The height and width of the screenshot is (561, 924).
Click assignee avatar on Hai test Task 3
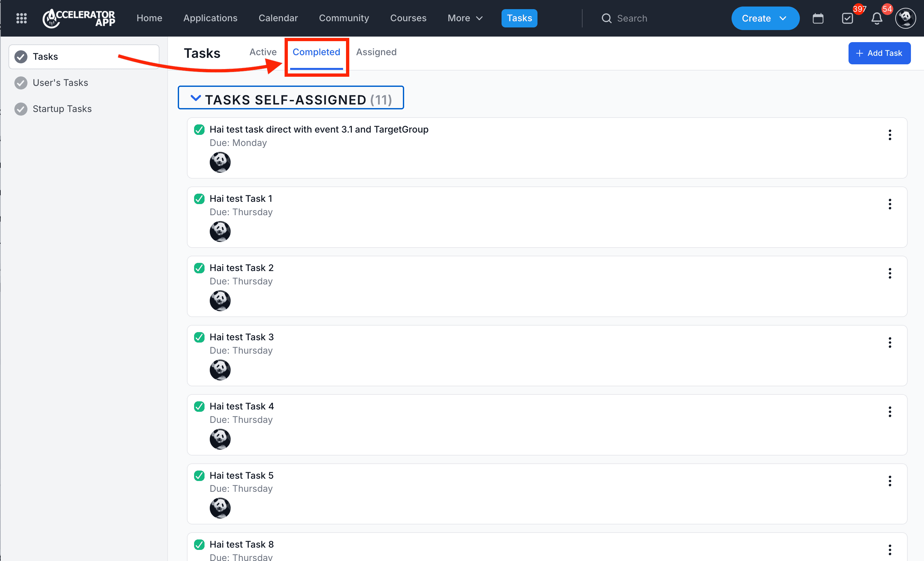220,370
